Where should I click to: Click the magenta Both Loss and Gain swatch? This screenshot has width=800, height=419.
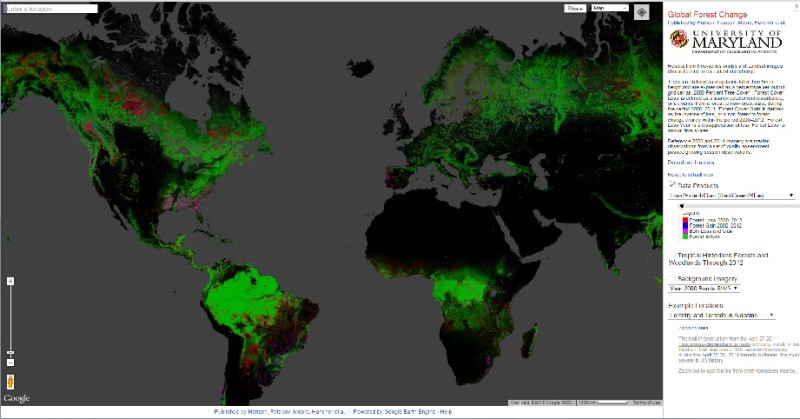tap(685, 231)
